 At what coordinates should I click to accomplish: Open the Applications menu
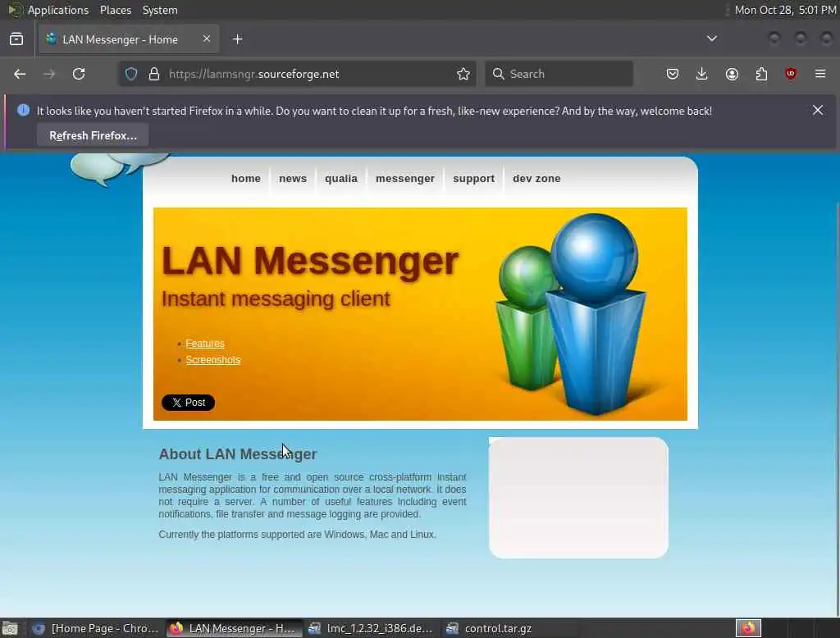pyautogui.click(x=58, y=10)
